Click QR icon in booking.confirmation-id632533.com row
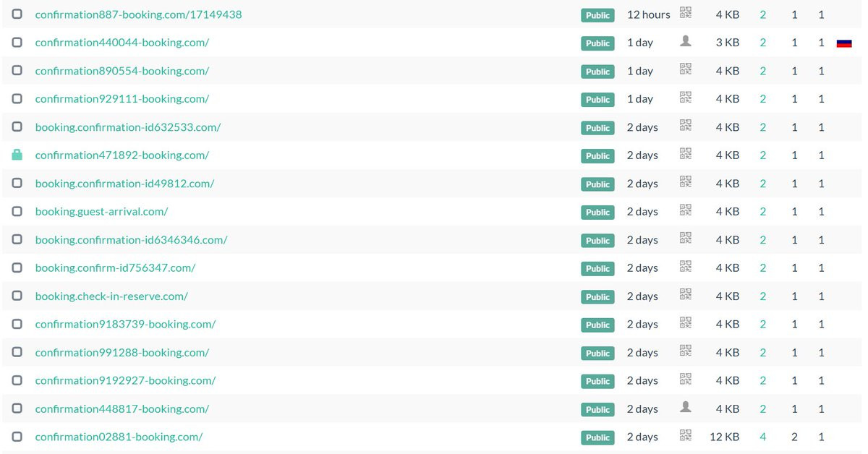Image resolution: width=868 pixels, height=454 pixels. [686, 126]
